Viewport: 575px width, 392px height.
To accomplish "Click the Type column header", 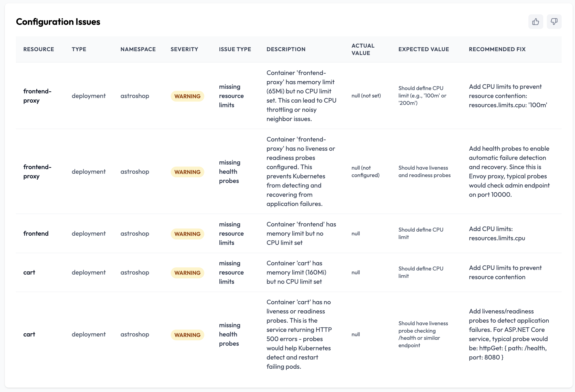I will (x=79, y=49).
